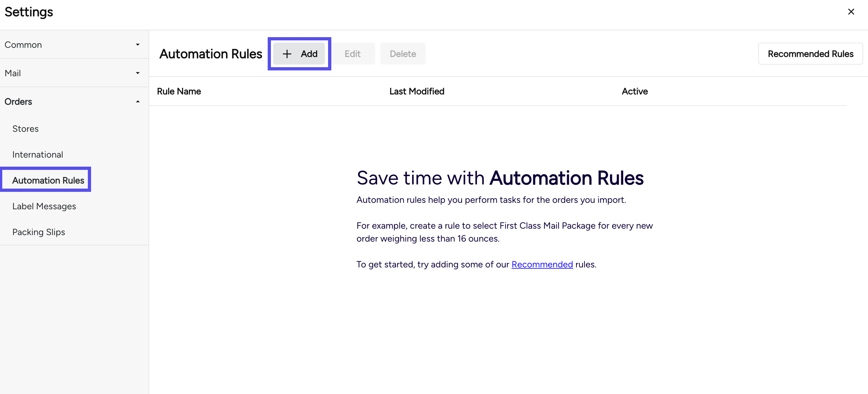This screenshot has height=394, width=868.
Task: Click the Common section label
Action: [x=23, y=45]
